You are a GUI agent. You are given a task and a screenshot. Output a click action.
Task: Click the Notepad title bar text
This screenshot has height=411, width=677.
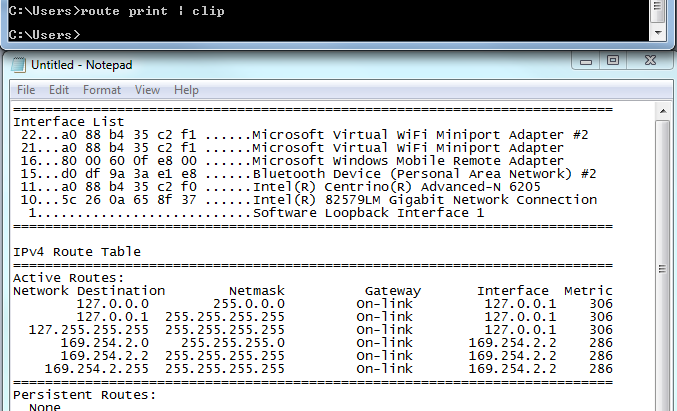[x=81, y=63]
